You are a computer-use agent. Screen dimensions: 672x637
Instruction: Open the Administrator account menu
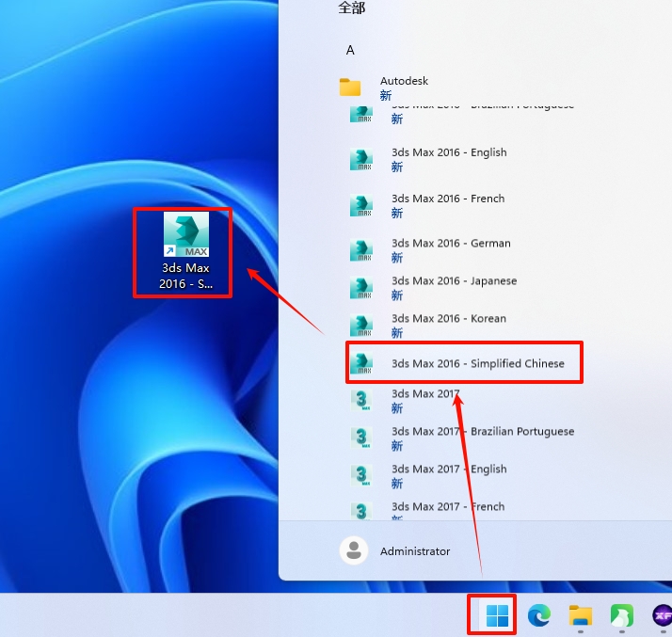[x=414, y=551]
